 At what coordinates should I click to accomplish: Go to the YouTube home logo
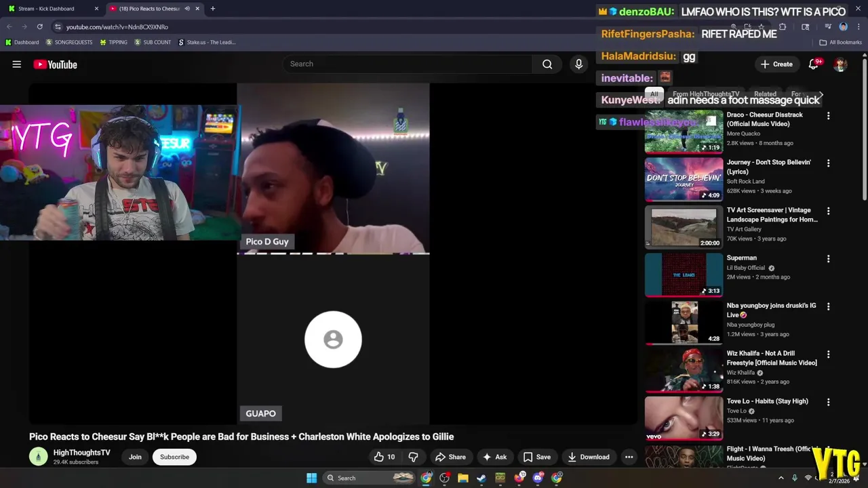click(55, 64)
